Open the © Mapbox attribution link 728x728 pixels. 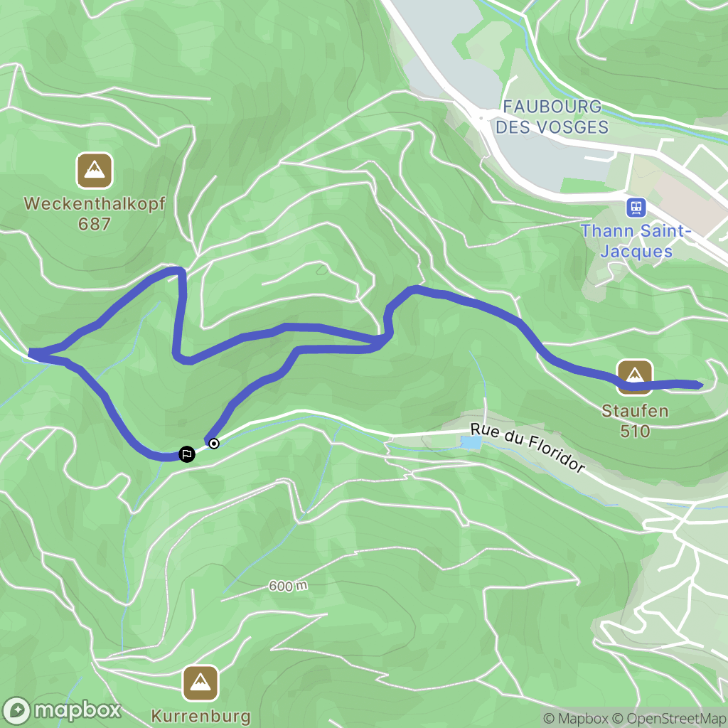pyautogui.click(x=575, y=719)
